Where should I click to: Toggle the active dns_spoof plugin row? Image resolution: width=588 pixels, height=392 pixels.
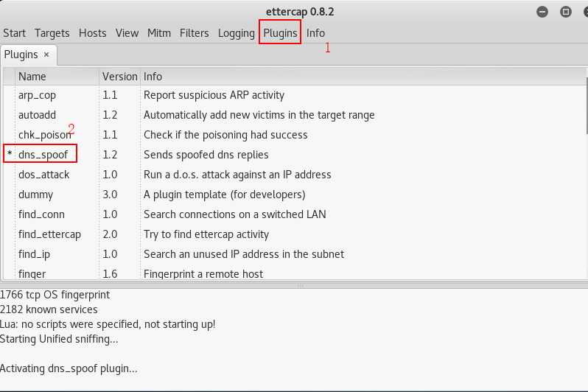point(47,155)
